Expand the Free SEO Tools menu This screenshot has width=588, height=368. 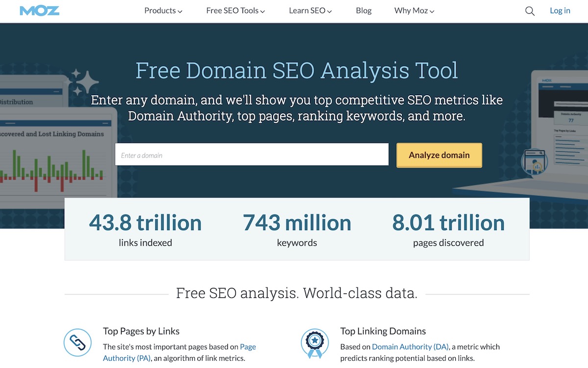[x=236, y=11]
